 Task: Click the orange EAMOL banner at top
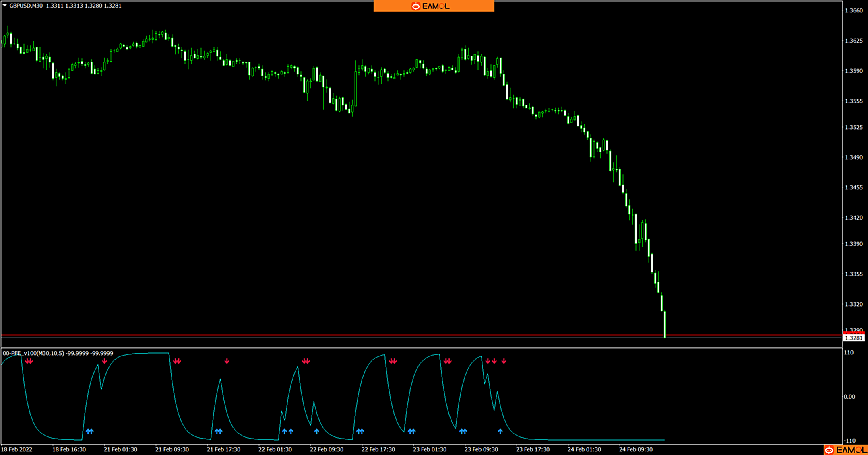click(434, 6)
